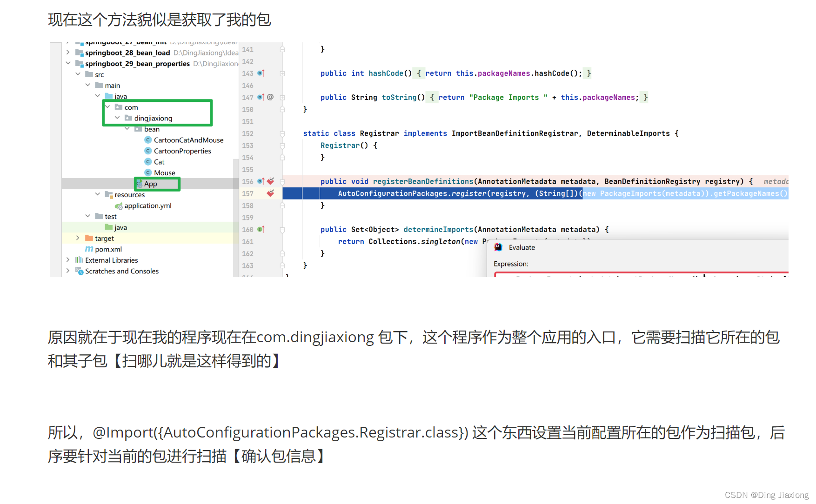Toggle the breakpoint on line 157
Screen dimensions: 816x504
click(270, 193)
